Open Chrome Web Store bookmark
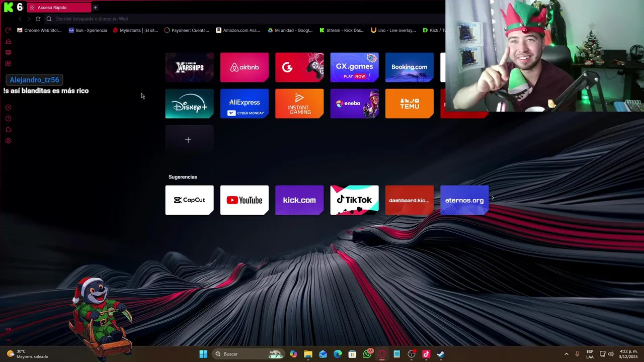644x362 pixels. [x=39, y=30]
